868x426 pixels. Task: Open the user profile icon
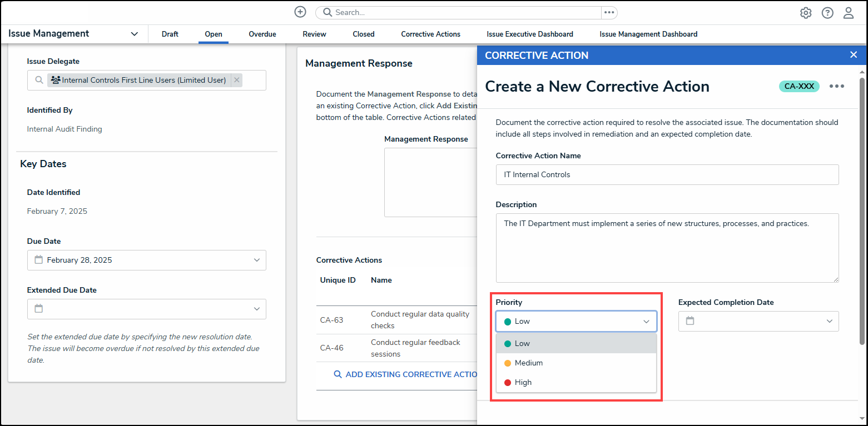(x=849, y=13)
